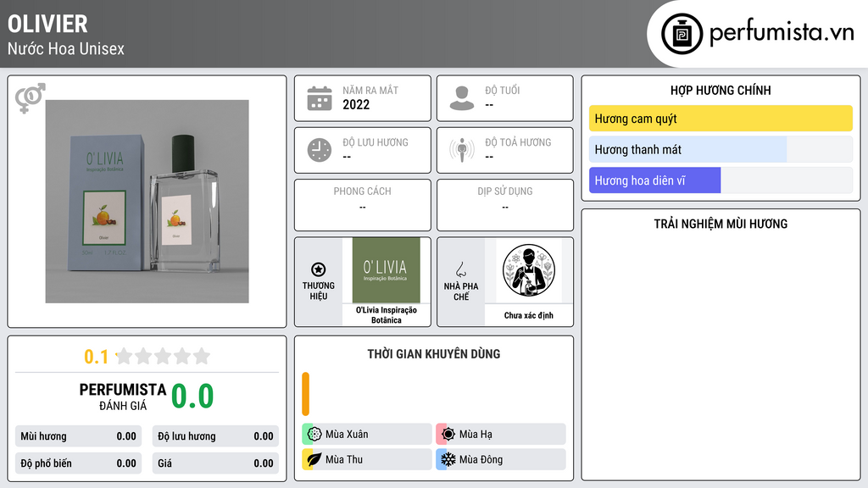Click the sillage icon for Độ toả hương
The height and width of the screenshot is (488, 868).
[x=462, y=150]
